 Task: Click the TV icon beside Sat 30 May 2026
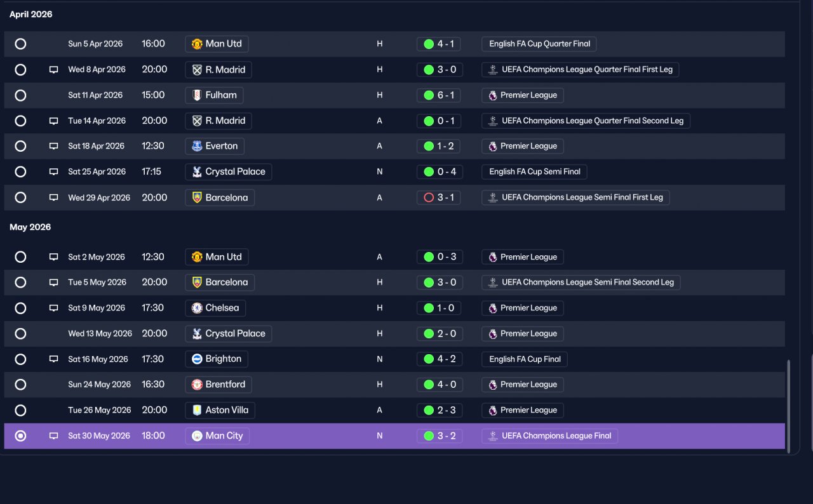click(x=54, y=436)
